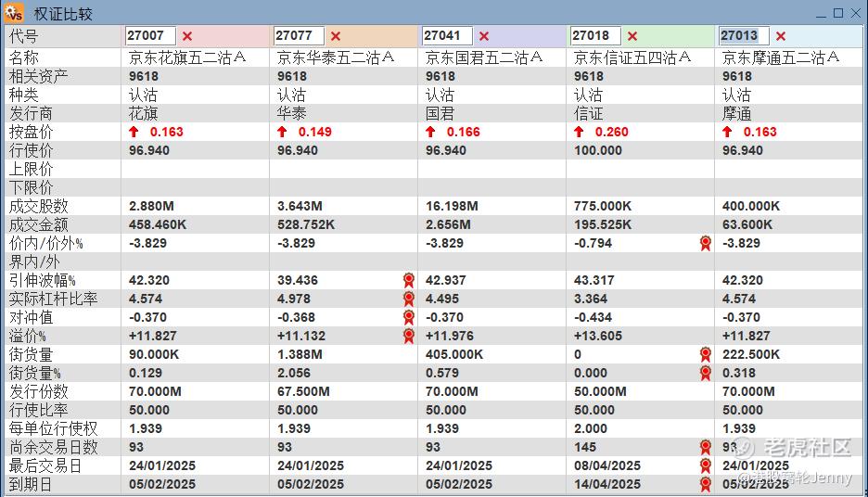Select the name 京东信证五四沽A
This screenshot has width=868, height=497.
[632, 57]
